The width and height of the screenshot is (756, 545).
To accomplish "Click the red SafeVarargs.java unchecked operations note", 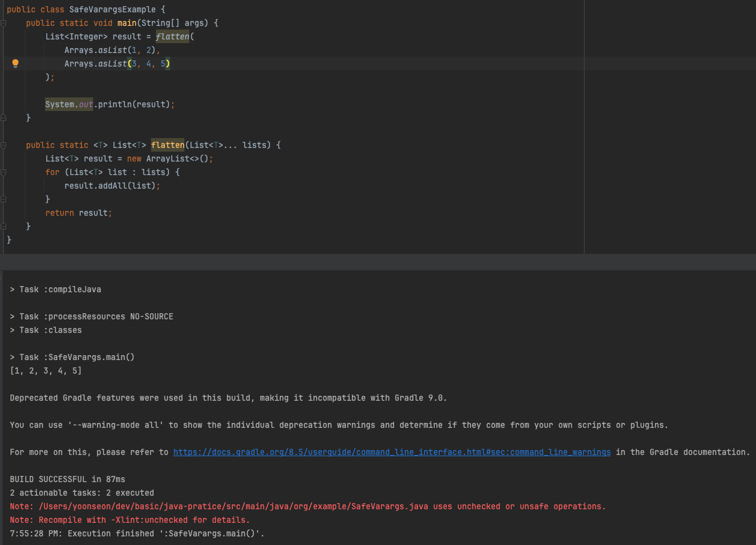I will point(308,506).
